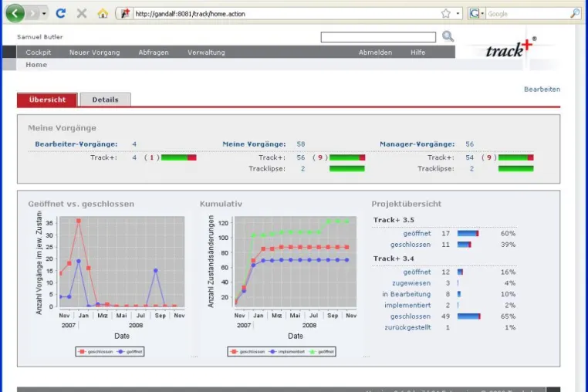Open the browser home page icon
The height and width of the screenshot is (392, 588).
pyautogui.click(x=103, y=14)
